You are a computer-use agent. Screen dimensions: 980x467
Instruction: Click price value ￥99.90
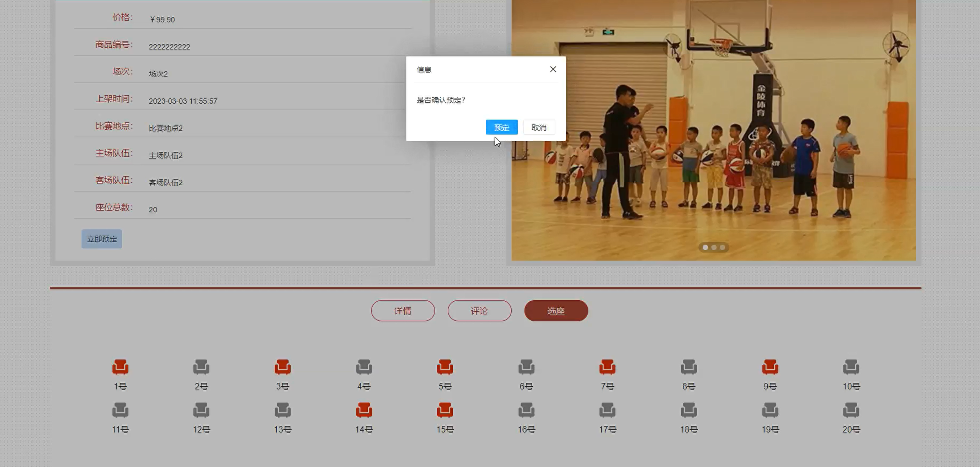162,20
